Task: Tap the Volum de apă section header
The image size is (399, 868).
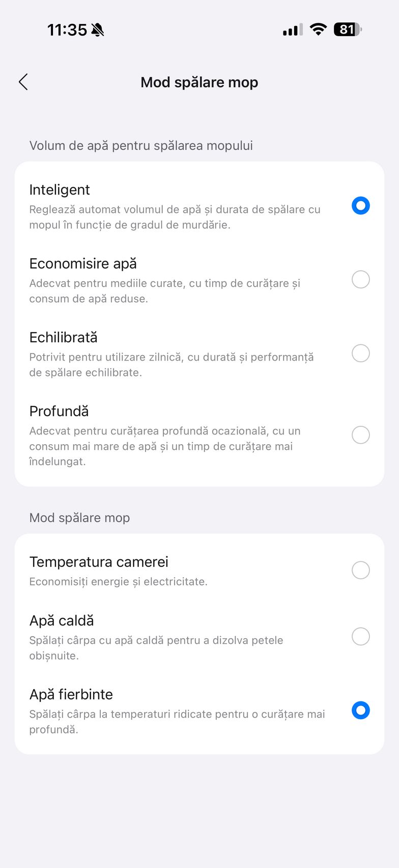Action: click(x=141, y=146)
